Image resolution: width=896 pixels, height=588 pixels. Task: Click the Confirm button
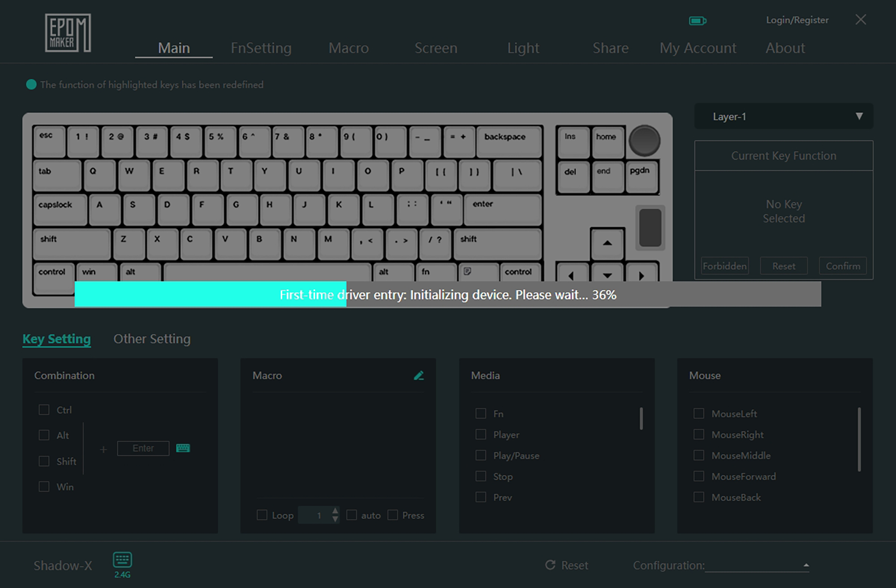pyautogui.click(x=842, y=266)
